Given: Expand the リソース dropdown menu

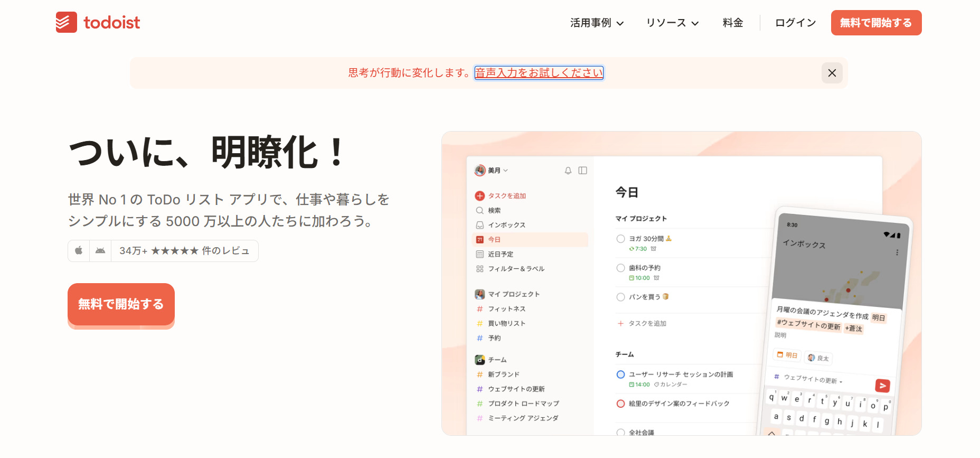Looking at the screenshot, I should point(672,23).
